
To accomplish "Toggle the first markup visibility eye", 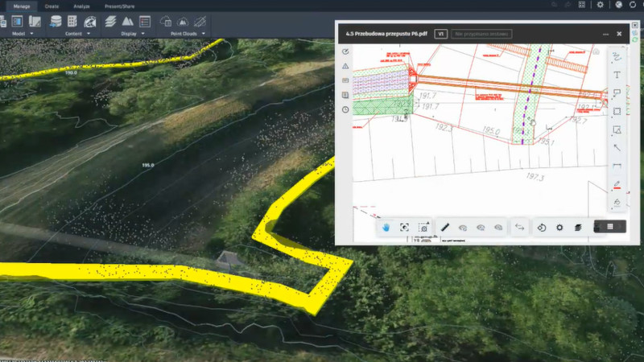I will click(463, 228).
